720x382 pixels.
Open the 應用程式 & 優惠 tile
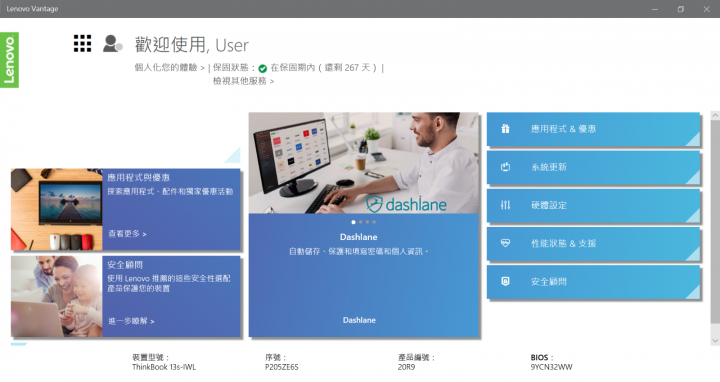point(593,129)
